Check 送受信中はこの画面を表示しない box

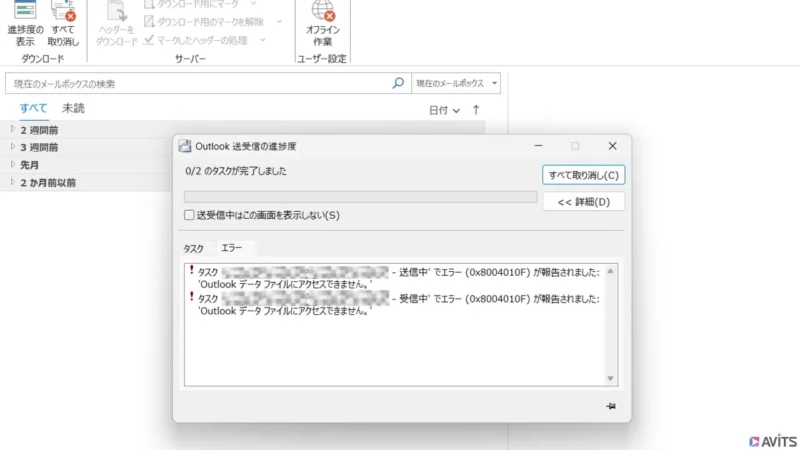[189, 215]
